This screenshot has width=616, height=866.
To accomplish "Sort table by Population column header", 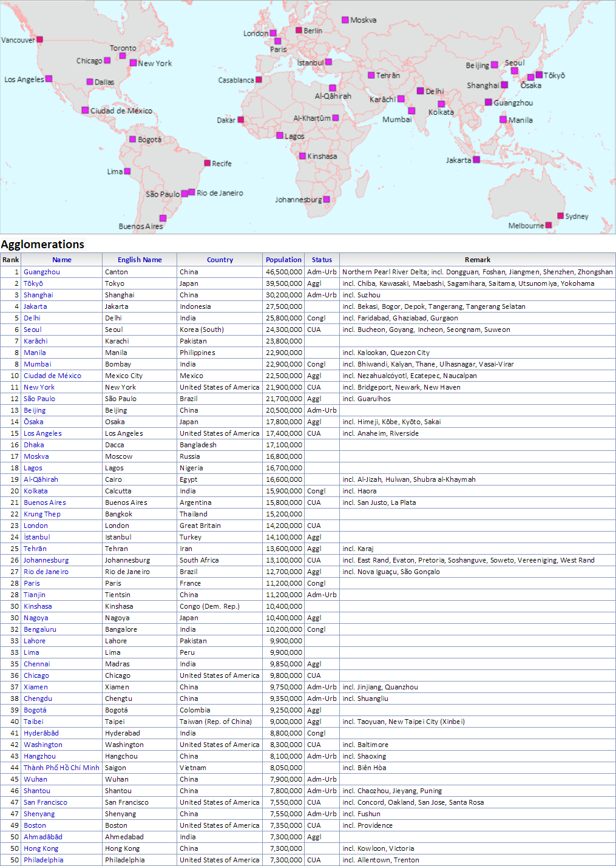I will (x=283, y=260).
